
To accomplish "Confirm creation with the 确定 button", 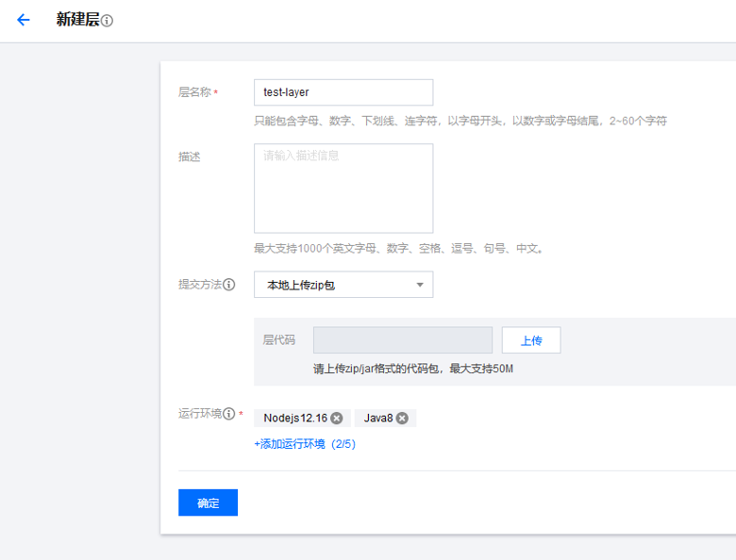I will pyautogui.click(x=208, y=502).
